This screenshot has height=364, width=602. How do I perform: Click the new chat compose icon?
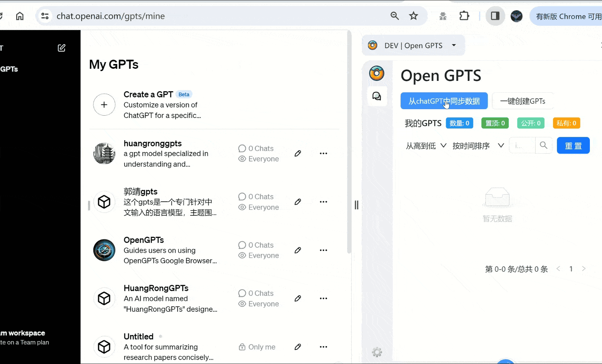tap(61, 48)
